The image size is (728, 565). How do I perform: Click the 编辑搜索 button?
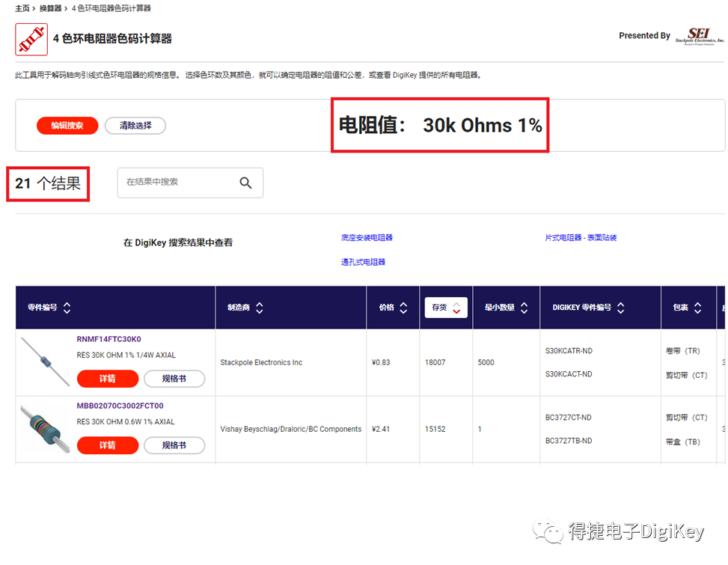[67, 126]
